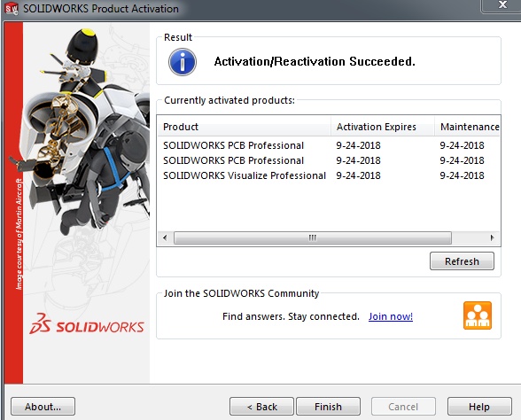521x420 pixels.
Task: Go back with the Back button
Action: [x=261, y=406]
